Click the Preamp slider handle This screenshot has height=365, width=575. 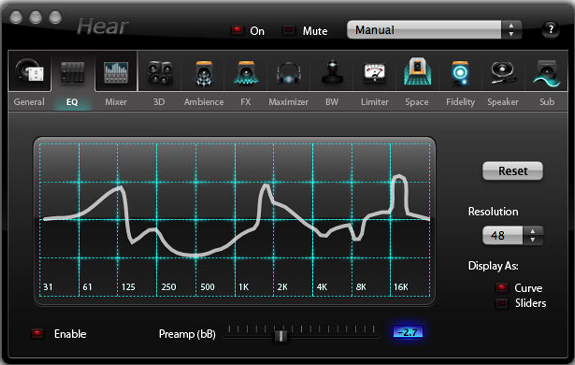click(281, 335)
